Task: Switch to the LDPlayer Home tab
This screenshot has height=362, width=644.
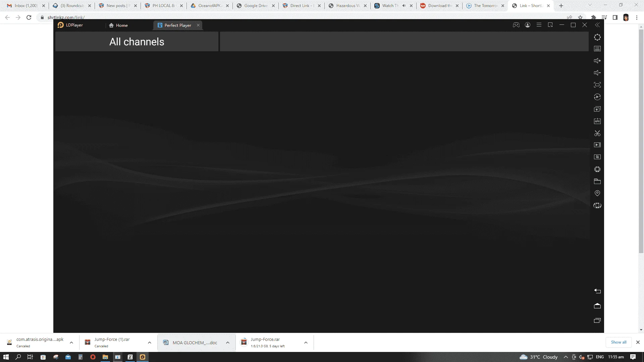Action: (118, 25)
